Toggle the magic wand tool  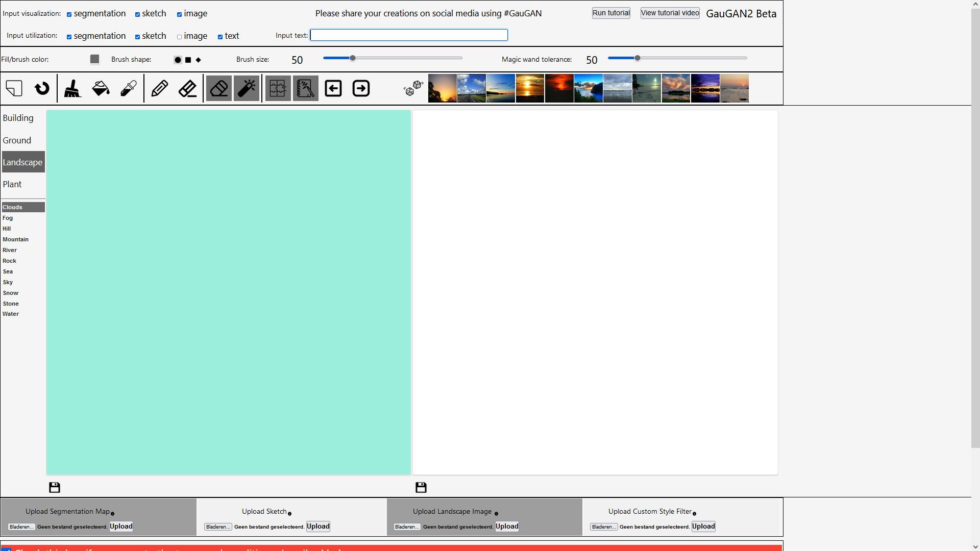247,88
